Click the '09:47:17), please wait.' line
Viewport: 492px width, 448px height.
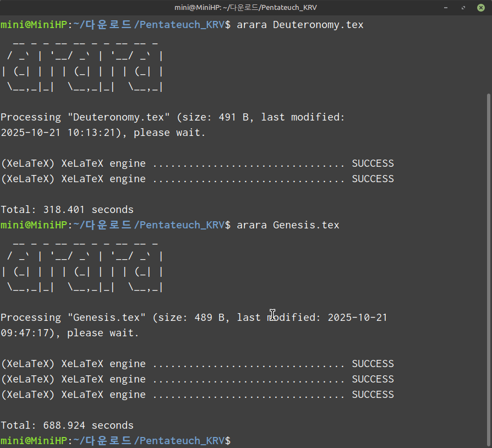tap(70, 333)
